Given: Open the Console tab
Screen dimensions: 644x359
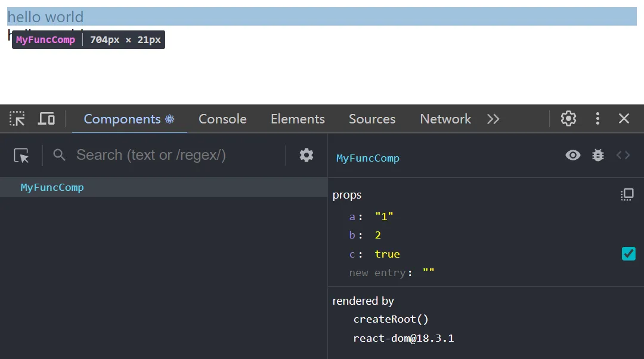Looking at the screenshot, I should 222,119.
